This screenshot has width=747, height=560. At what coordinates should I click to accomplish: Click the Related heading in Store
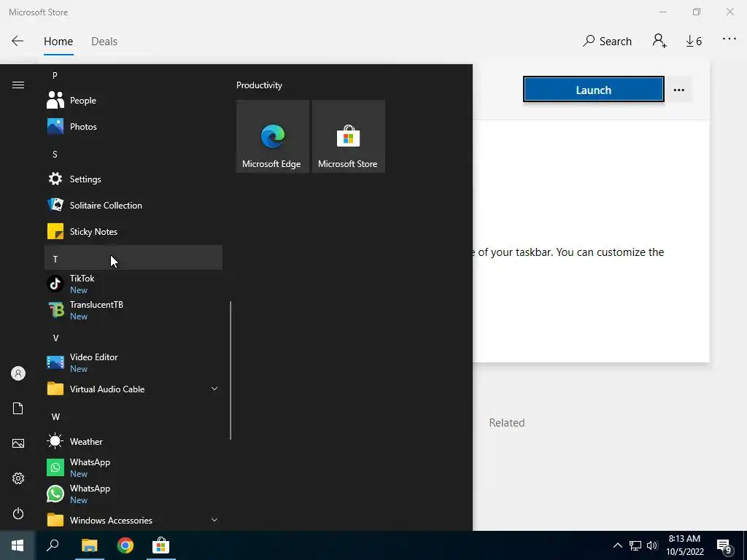point(507,423)
